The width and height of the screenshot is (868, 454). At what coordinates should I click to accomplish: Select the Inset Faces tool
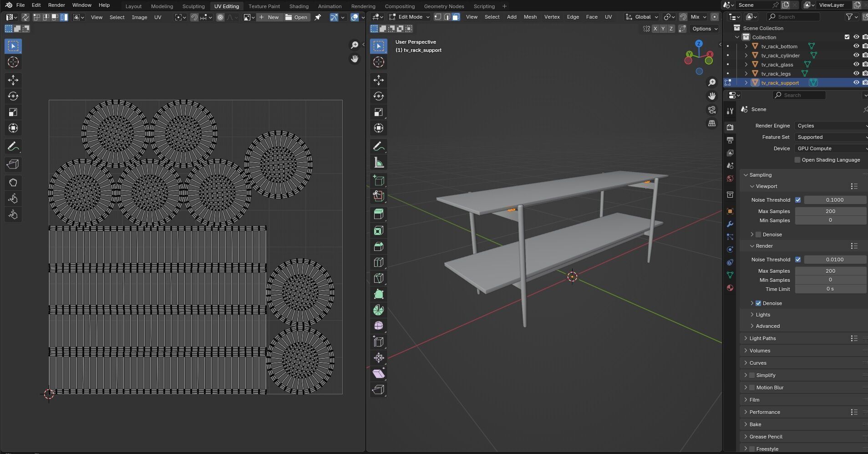pyautogui.click(x=379, y=230)
